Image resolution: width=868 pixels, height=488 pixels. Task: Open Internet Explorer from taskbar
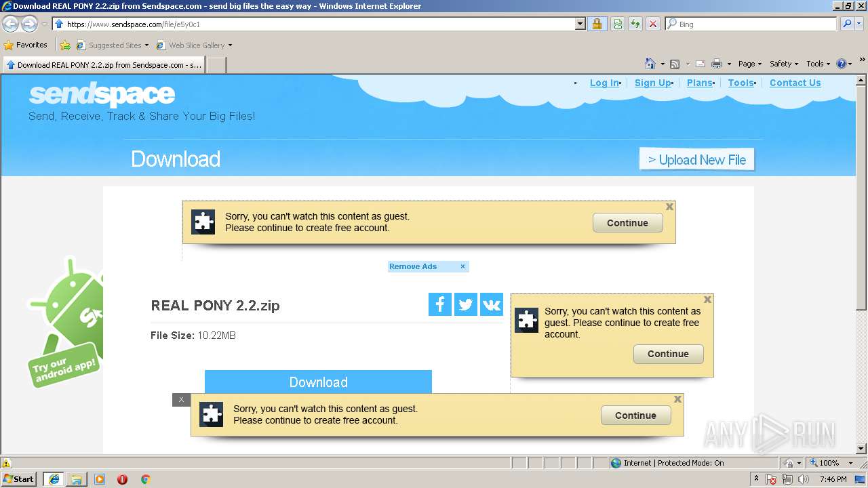pyautogui.click(x=54, y=479)
